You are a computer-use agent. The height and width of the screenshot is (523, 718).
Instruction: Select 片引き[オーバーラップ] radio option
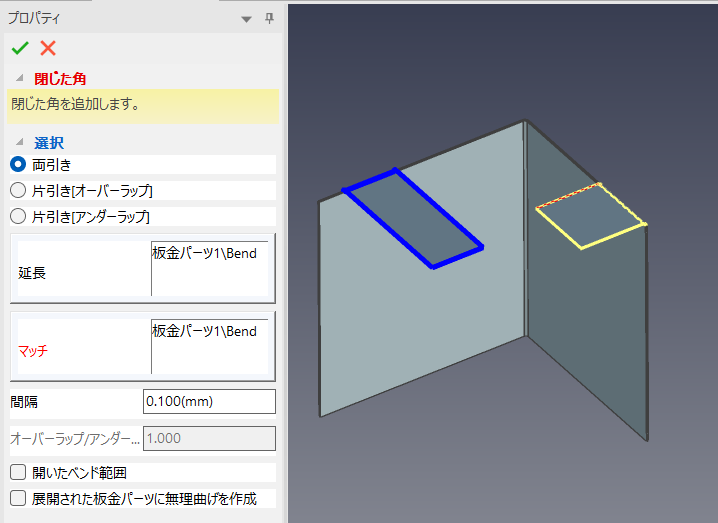[x=18, y=191]
